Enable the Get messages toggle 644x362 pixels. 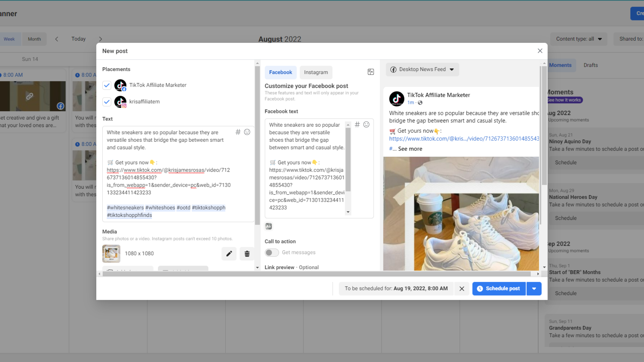tap(272, 252)
